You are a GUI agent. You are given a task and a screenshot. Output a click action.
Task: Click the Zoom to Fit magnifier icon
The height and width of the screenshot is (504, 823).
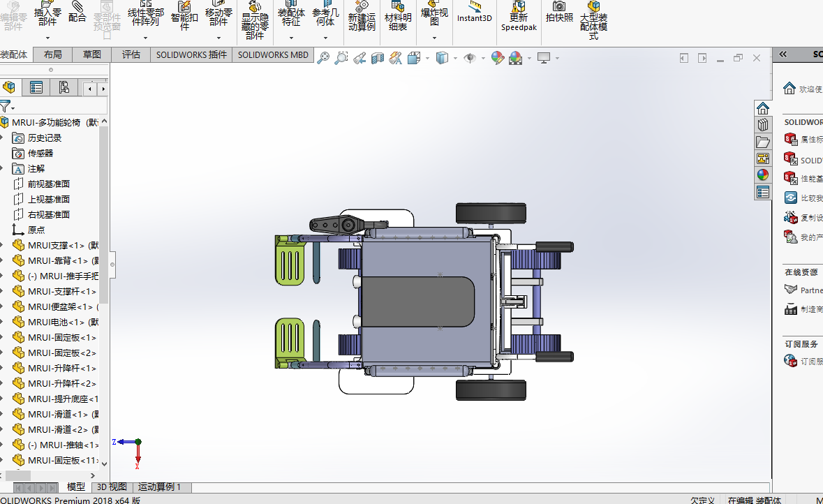[x=323, y=58]
